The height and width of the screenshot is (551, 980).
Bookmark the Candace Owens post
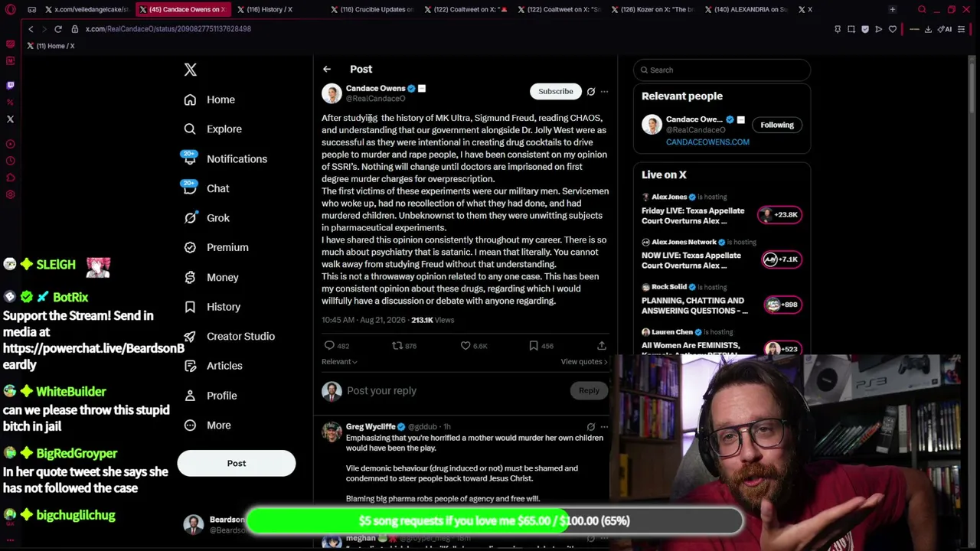pos(534,346)
